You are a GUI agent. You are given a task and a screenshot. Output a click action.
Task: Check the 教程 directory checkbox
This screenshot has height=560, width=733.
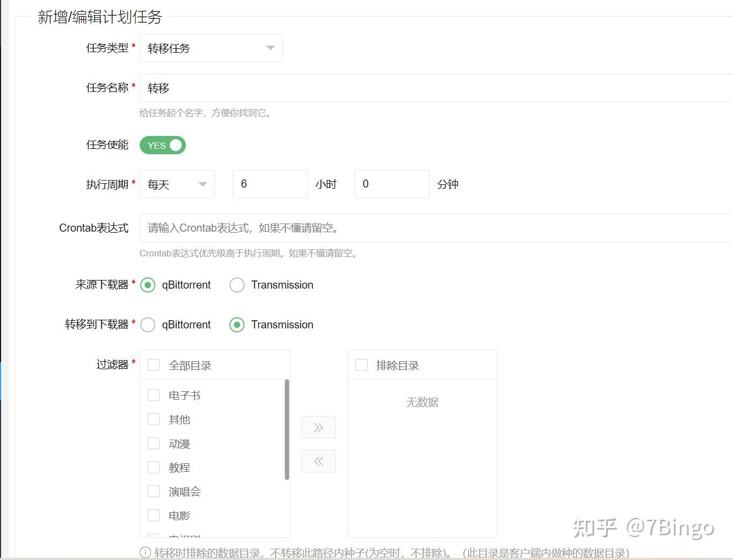click(x=153, y=467)
